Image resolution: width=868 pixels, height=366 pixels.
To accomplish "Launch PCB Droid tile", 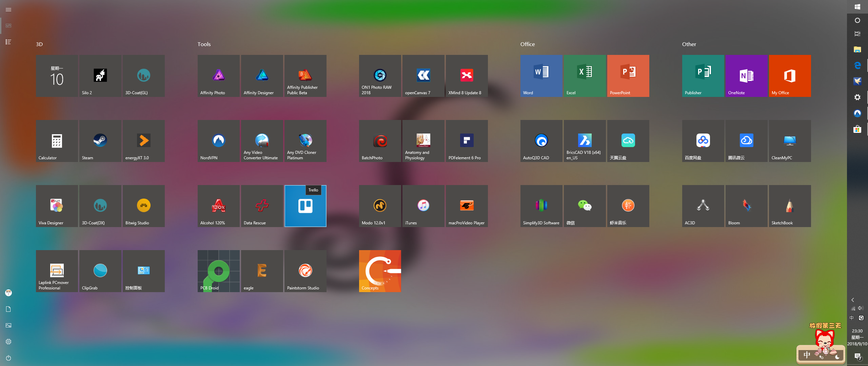I will click(218, 271).
